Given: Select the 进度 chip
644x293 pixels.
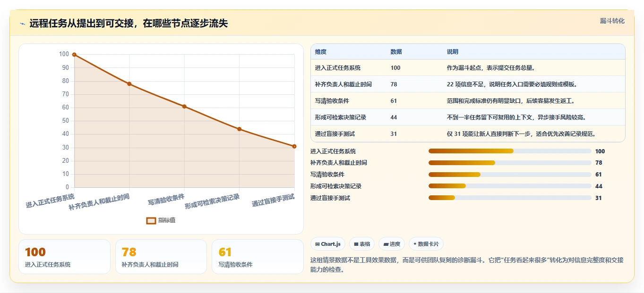Looking at the screenshot, I should click(x=392, y=244).
